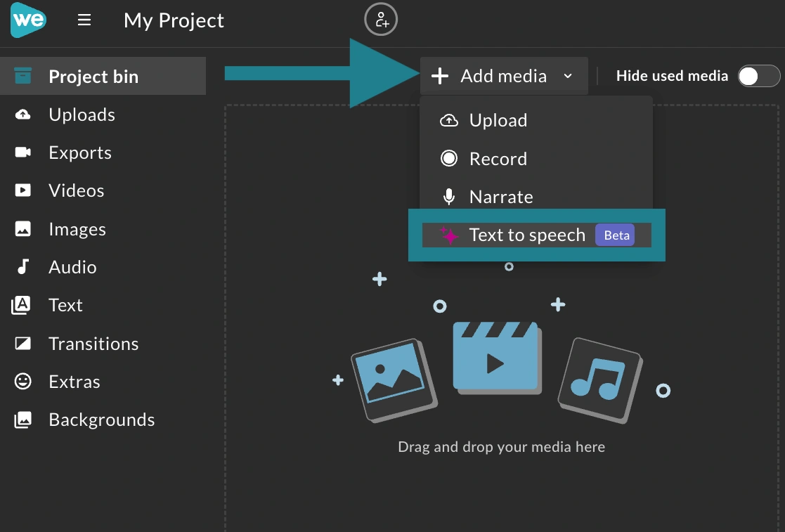Click the invite collaborator icon
Image resolution: width=785 pixels, height=532 pixels.
point(381,20)
